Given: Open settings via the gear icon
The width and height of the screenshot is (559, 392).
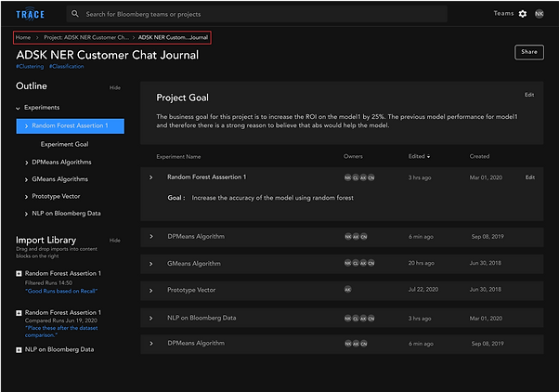Looking at the screenshot, I should pos(523,14).
